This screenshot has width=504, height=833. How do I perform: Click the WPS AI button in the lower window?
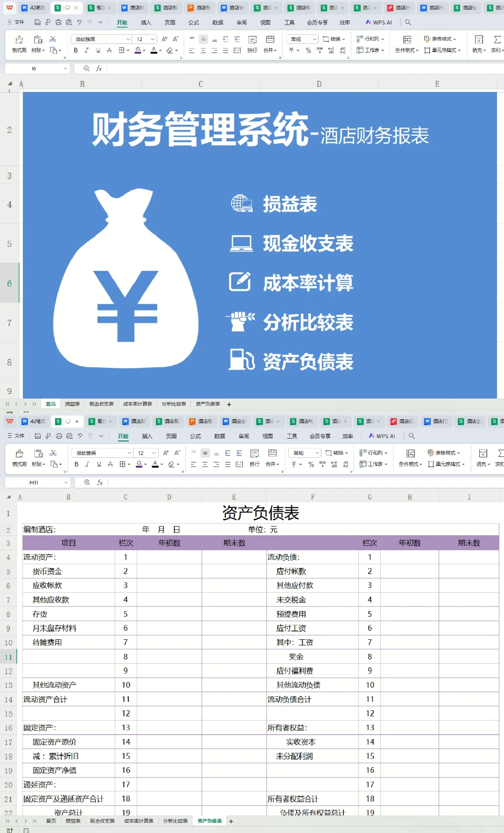[382, 436]
